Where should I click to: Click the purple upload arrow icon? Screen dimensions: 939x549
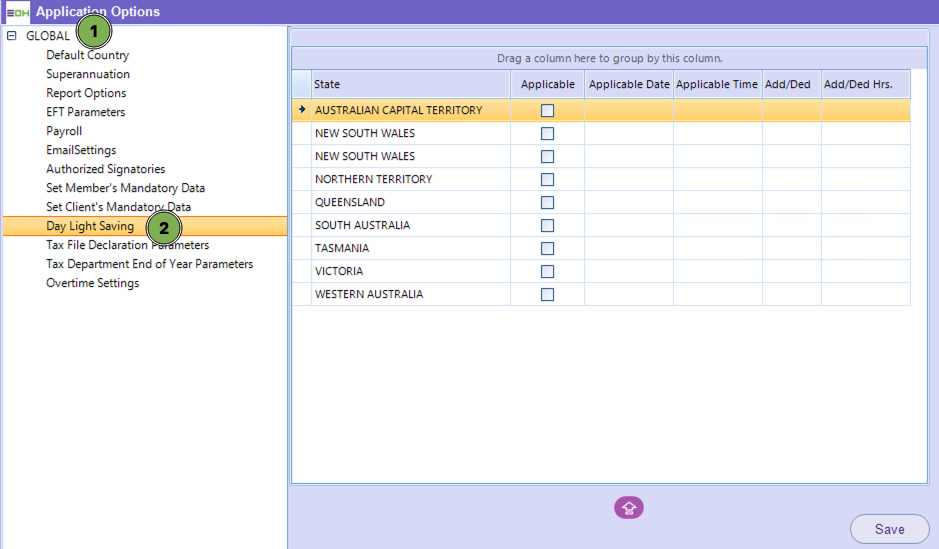[x=628, y=508]
